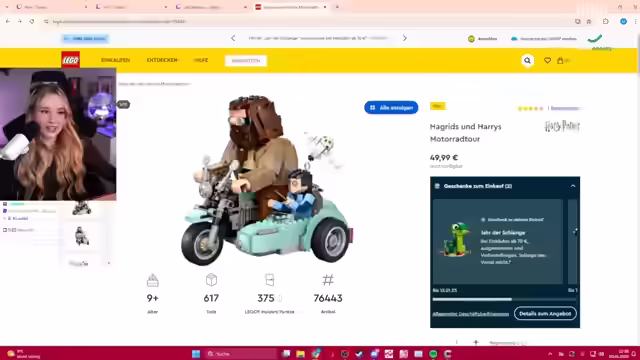Open the HILFE menu

coord(200,60)
